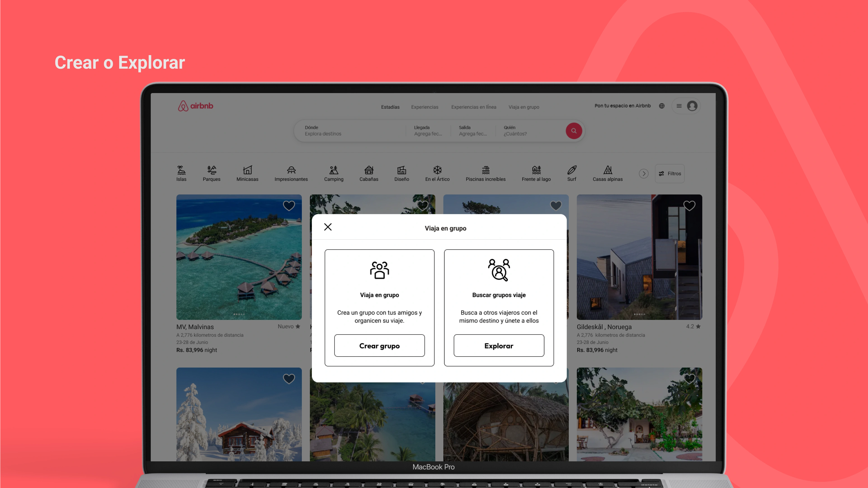Open the Filtros filter panel
The image size is (868, 488).
click(670, 174)
